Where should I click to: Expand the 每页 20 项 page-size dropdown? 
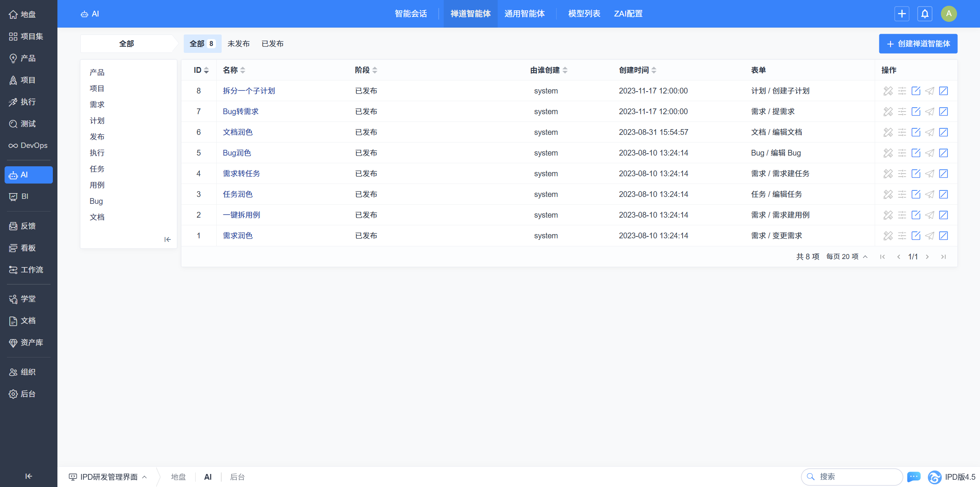(846, 257)
